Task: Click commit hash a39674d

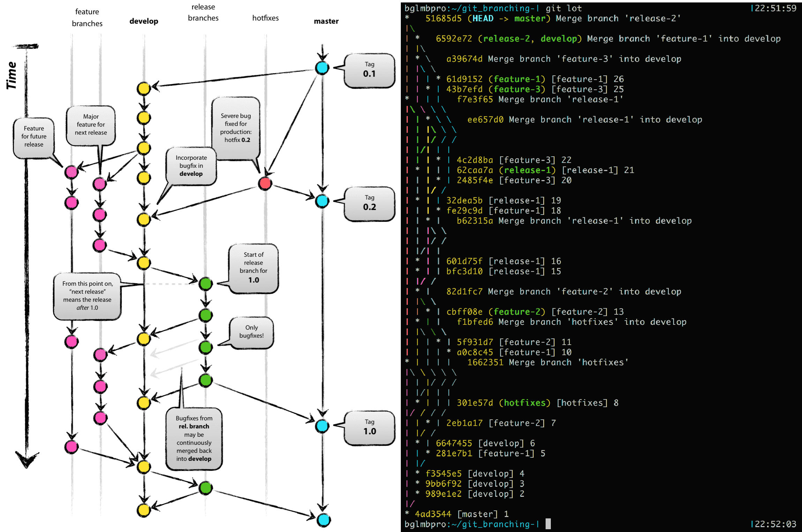Action: (x=464, y=59)
